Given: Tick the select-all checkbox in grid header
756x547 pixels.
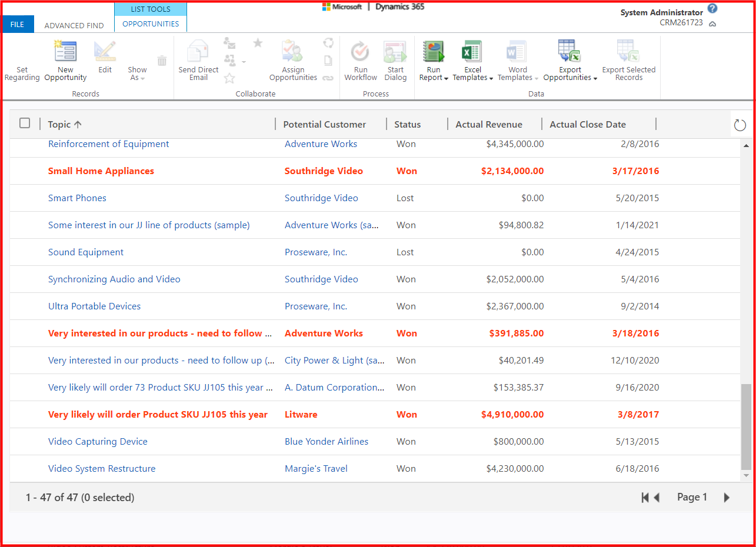Looking at the screenshot, I should click(25, 123).
